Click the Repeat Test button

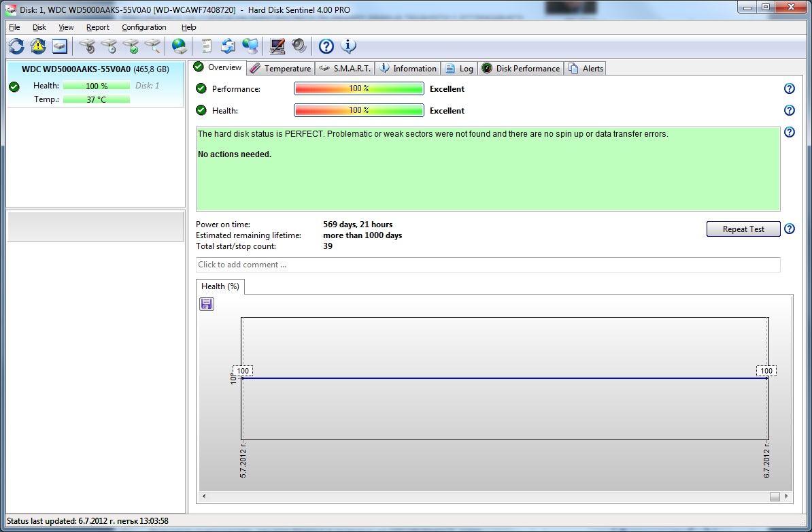click(743, 229)
